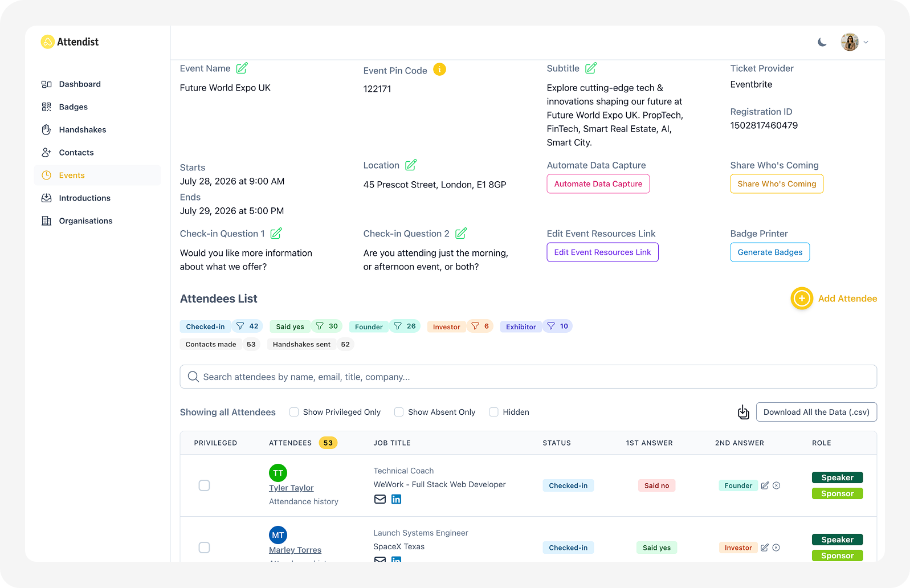This screenshot has width=910, height=588.
Task: Click Marley Torres's Speaker role badge
Action: (x=837, y=540)
